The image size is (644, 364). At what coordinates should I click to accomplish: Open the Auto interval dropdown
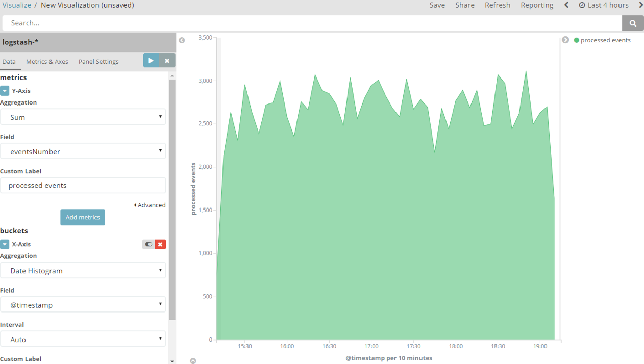click(83, 339)
